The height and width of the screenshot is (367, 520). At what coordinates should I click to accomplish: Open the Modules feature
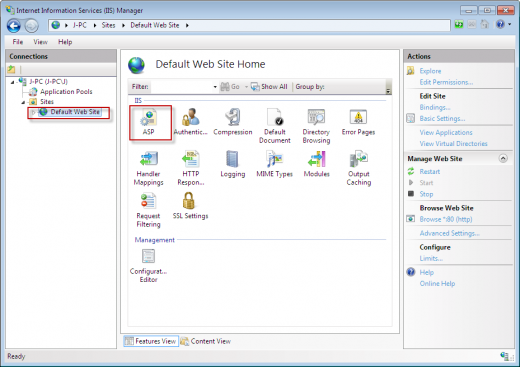[x=316, y=164]
